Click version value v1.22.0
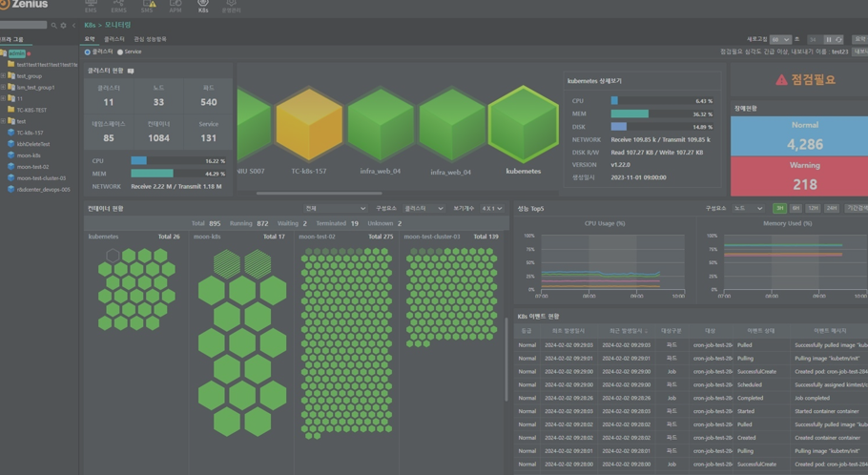The height and width of the screenshot is (475, 868). (x=620, y=165)
